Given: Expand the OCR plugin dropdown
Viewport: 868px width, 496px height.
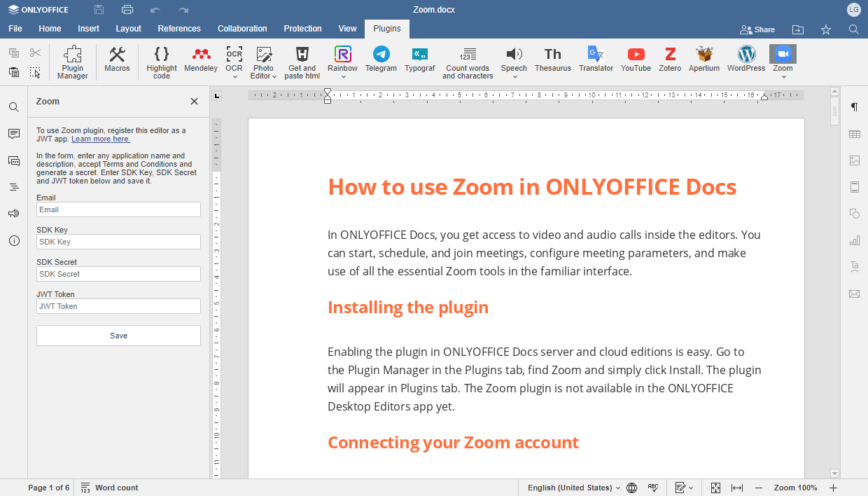Looking at the screenshot, I should pos(234,76).
